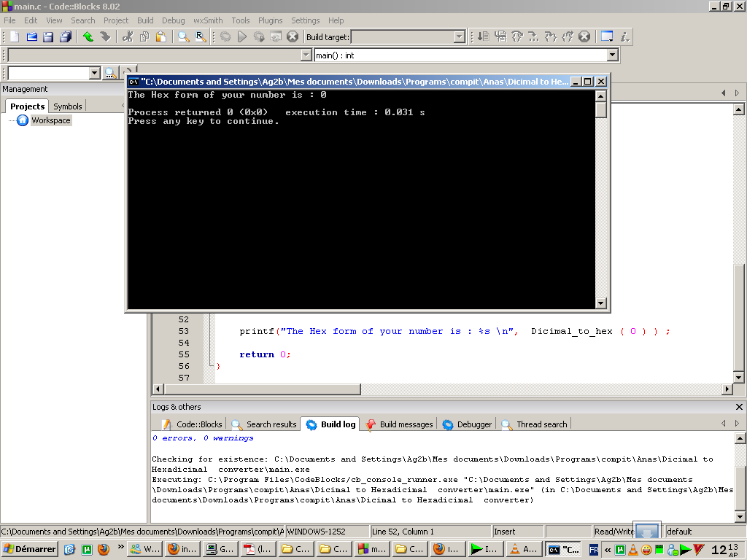This screenshot has height=560, width=747.
Task: Select the Code::Blocks log tab
Action: point(192,424)
